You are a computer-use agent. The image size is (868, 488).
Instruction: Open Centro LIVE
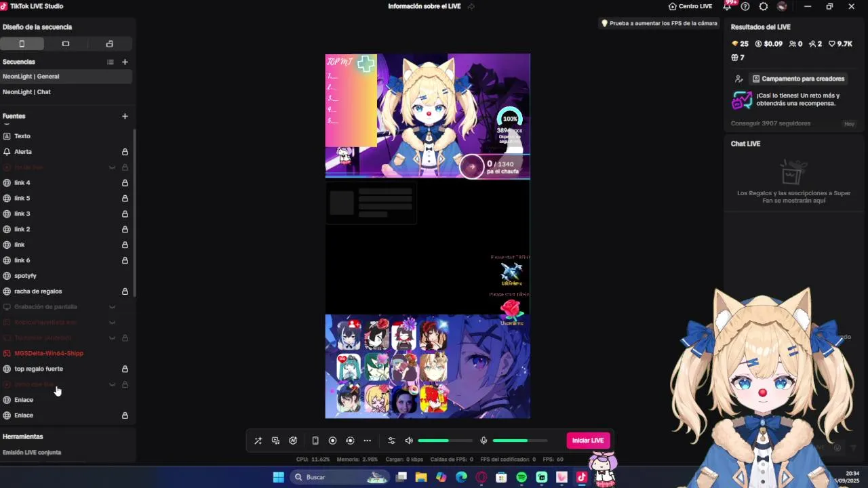690,6
